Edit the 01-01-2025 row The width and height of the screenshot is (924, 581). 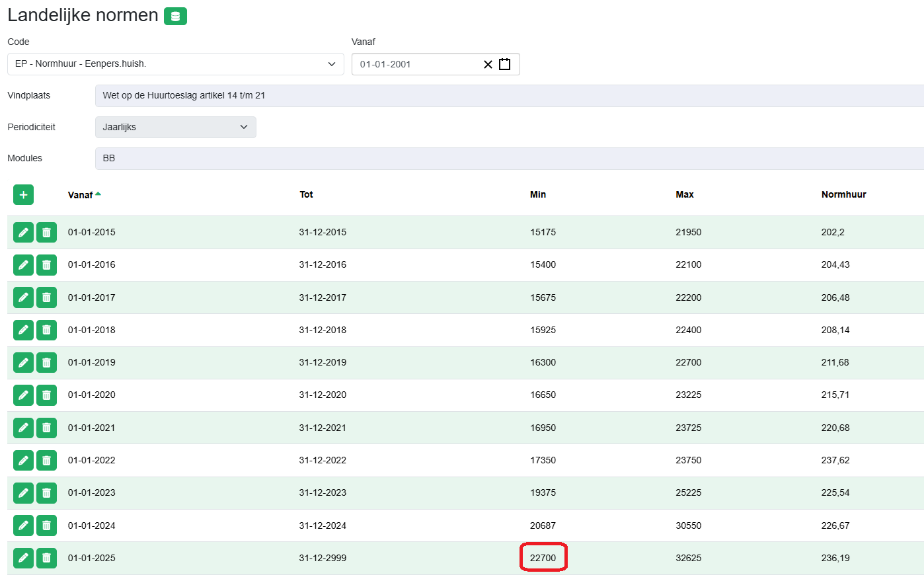(23, 559)
